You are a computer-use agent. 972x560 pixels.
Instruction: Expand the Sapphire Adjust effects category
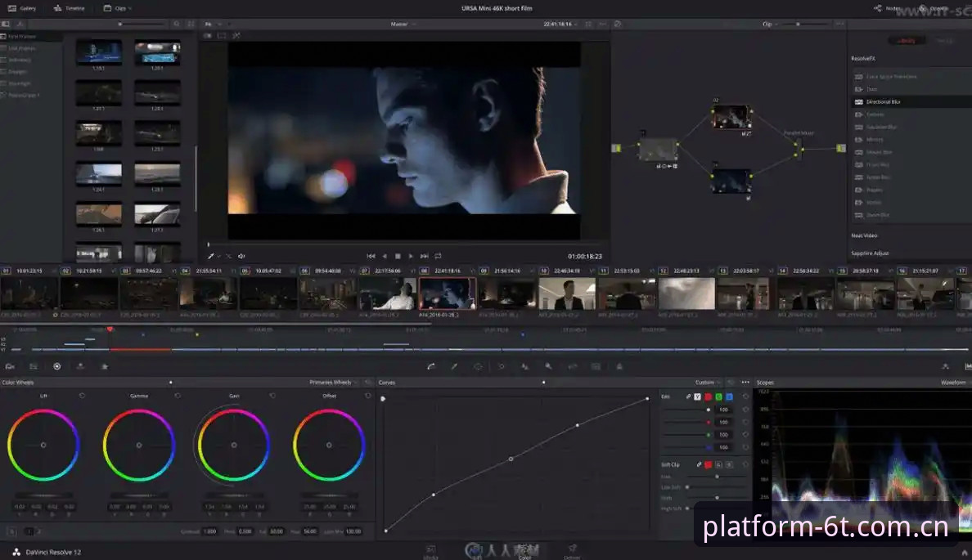(x=870, y=253)
